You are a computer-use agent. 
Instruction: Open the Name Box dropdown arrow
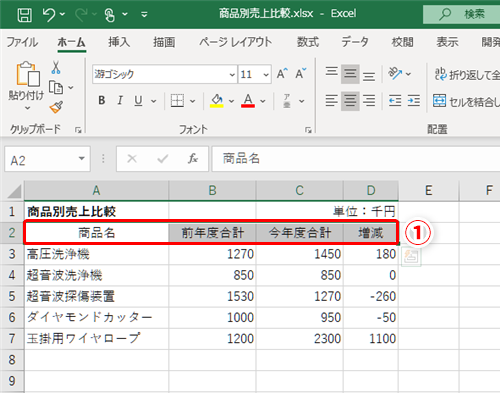point(81,159)
